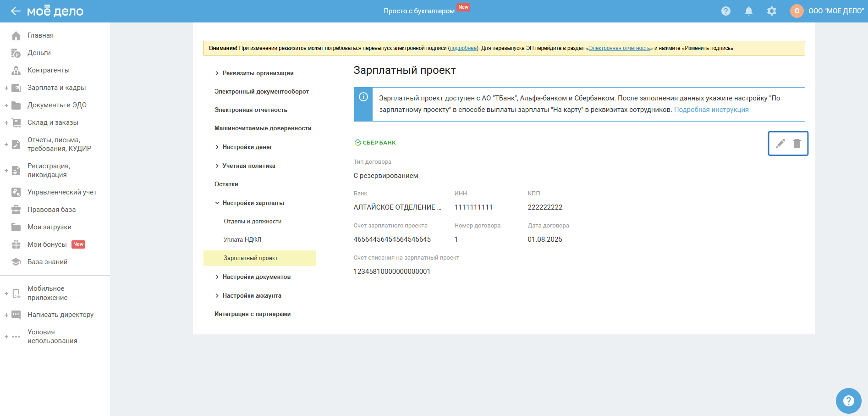Click the bank name АЛТАЙСКОЕ ОТДЕЛЕНИЕ
Image resolution: width=868 pixels, height=416 pixels.
(397, 207)
